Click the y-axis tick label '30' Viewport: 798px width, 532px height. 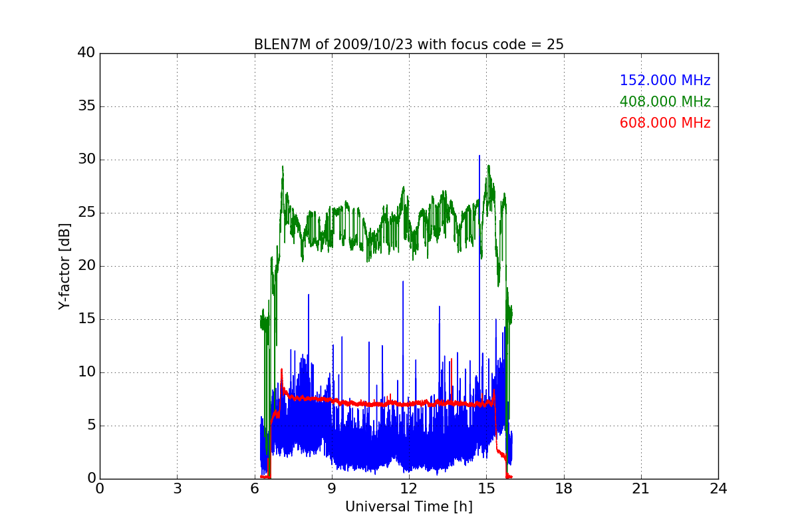point(86,160)
